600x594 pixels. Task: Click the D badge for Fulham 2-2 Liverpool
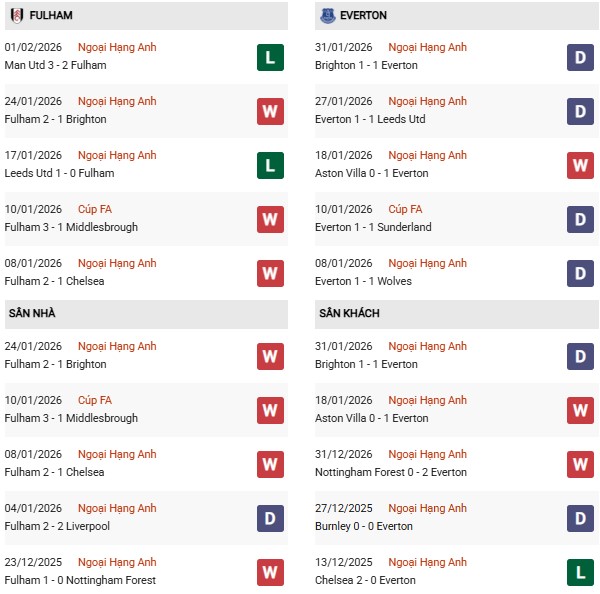click(270, 518)
